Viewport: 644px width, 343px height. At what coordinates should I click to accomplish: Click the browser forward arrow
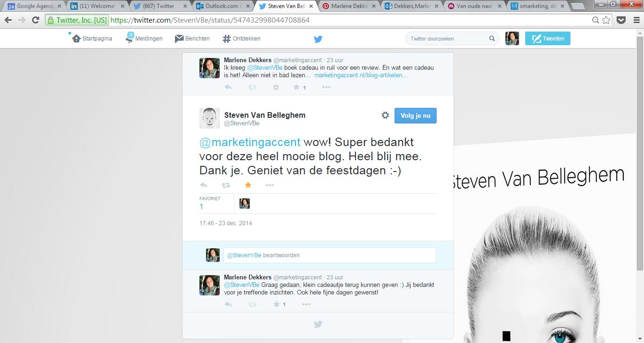click(x=22, y=20)
